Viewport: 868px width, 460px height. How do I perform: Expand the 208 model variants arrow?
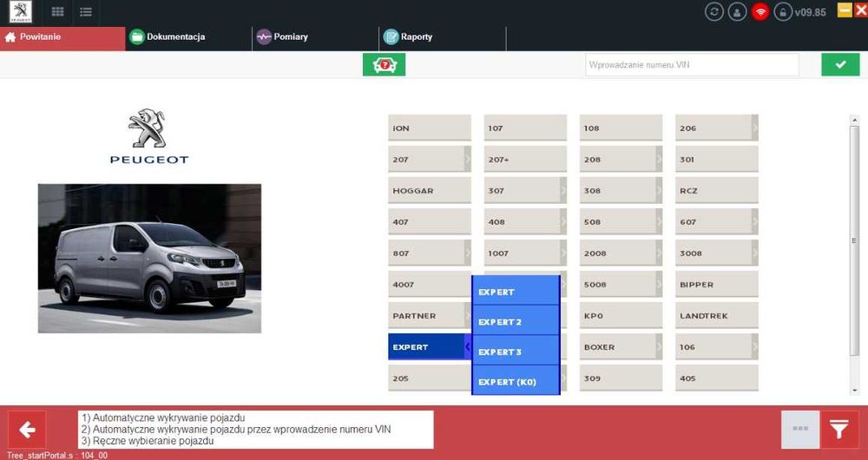[x=660, y=160]
